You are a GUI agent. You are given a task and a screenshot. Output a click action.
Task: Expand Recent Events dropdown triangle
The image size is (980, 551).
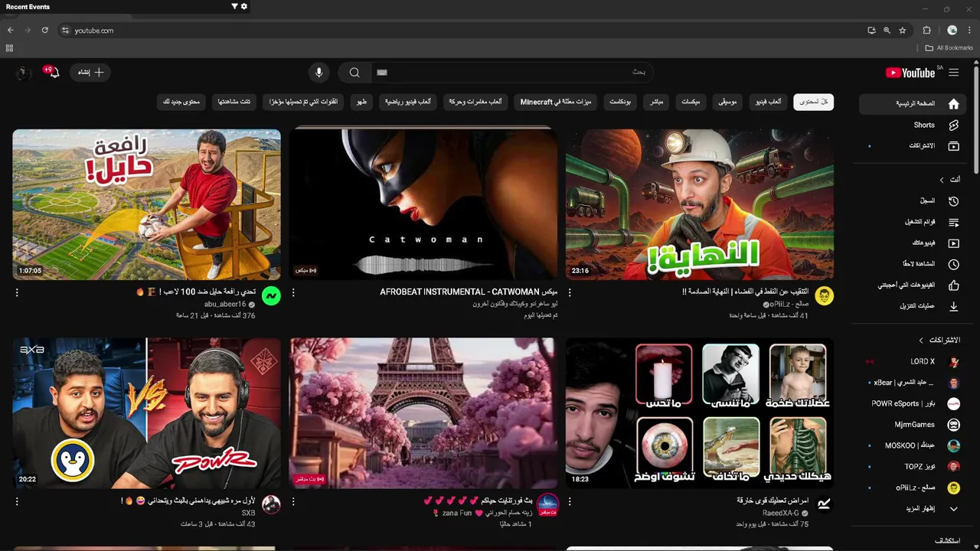pyautogui.click(x=234, y=6)
